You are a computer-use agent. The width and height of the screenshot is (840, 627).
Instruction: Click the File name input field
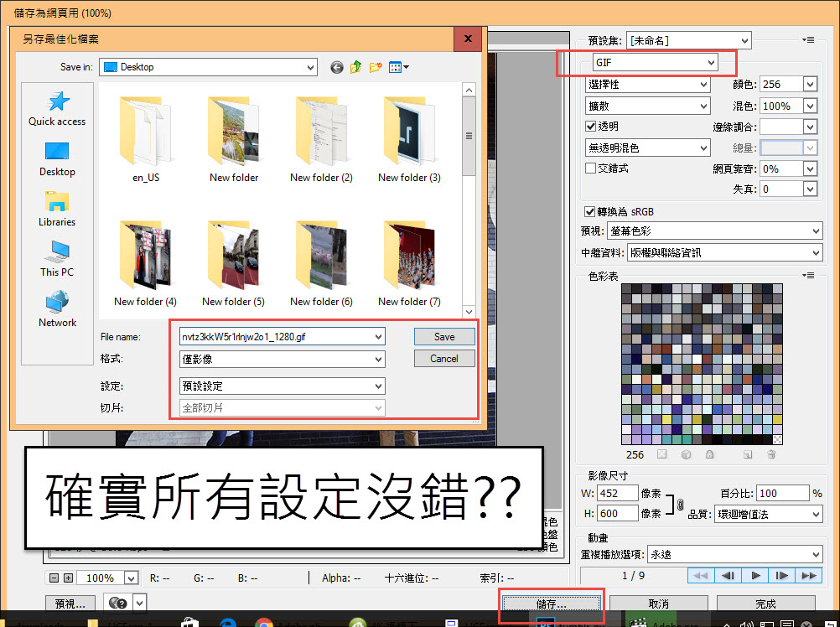pos(283,337)
